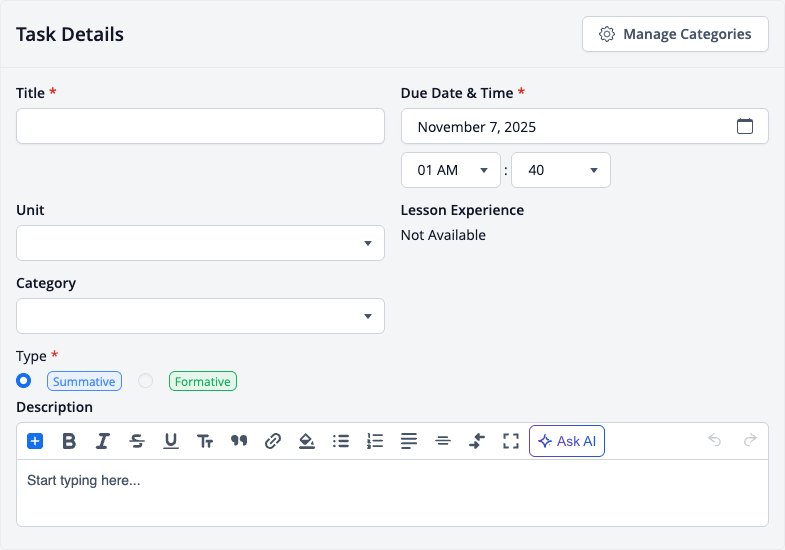Open Ask AI assistant in editor
The width and height of the screenshot is (785, 550).
pyautogui.click(x=567, y=441)
